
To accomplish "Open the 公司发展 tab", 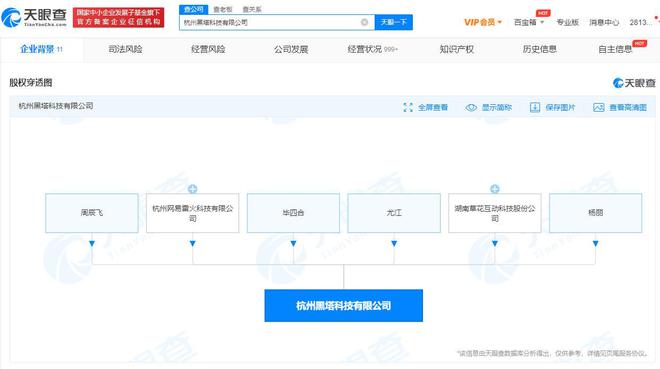I will point(291,49).
